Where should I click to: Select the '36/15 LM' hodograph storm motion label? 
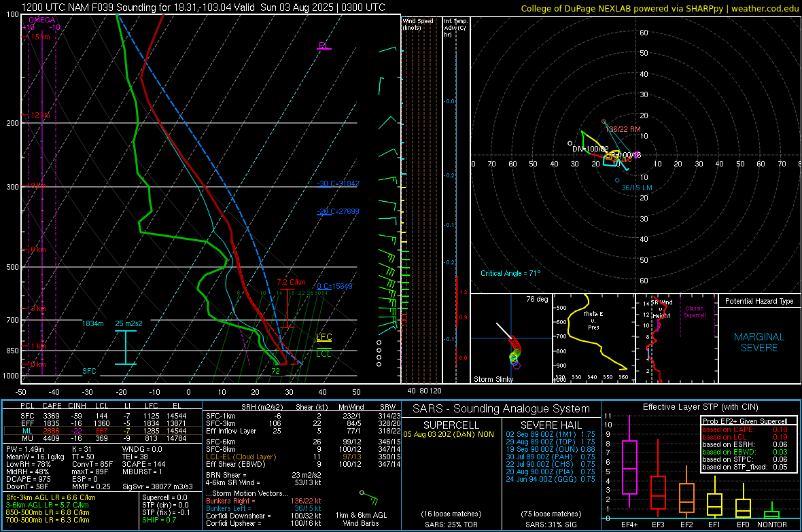pos(637,188)
